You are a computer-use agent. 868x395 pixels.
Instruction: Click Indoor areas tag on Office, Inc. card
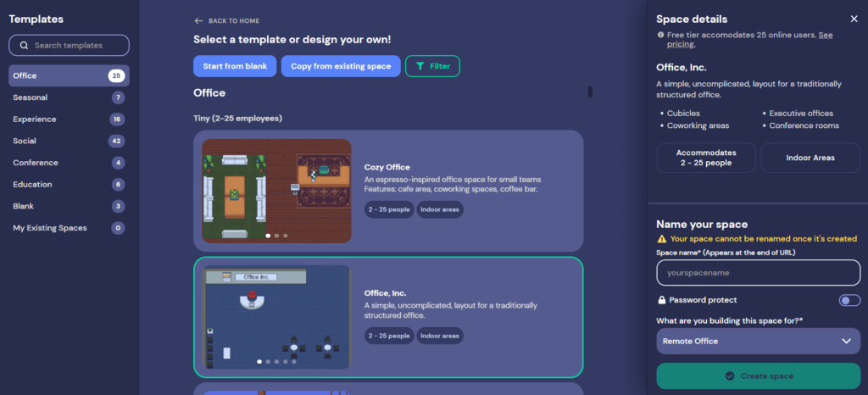440,336
